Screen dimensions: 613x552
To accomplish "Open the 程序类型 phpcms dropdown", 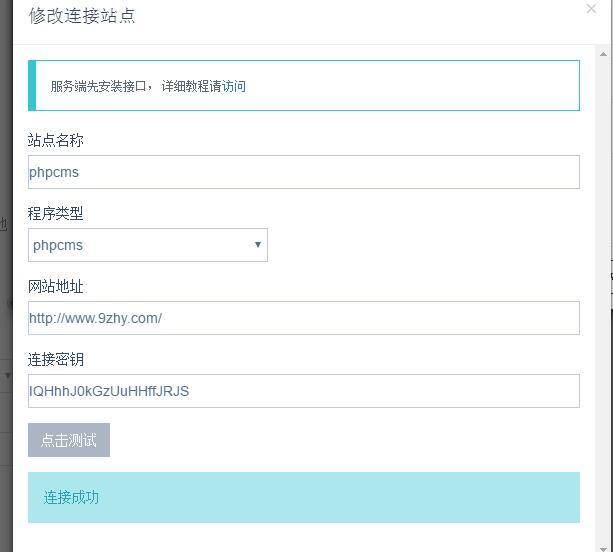I will click(148, 245).
